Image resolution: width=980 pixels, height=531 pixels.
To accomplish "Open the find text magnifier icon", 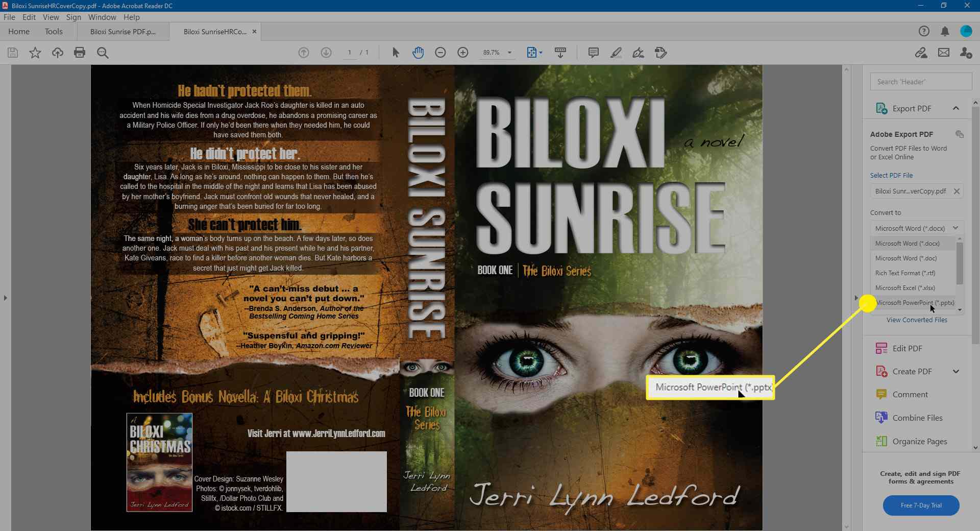I will [103, 53].
